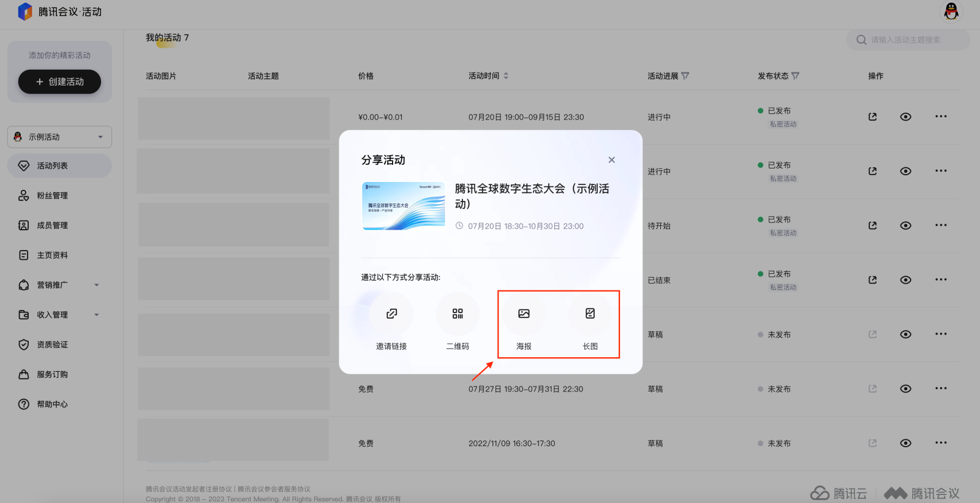Select the long image share option
Screen dimensions: 980x503
point(590,314)
